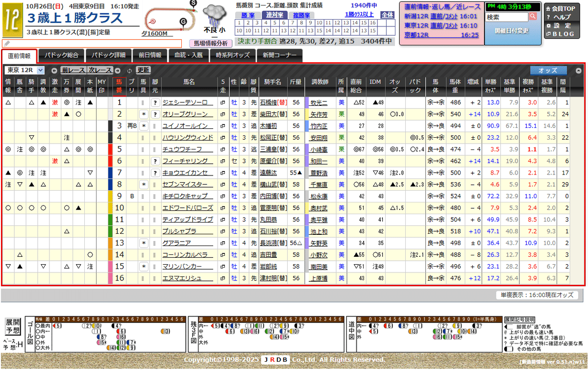Click the ヘルプ question-mark icon
588x372 pixels.
pos(548,16)
